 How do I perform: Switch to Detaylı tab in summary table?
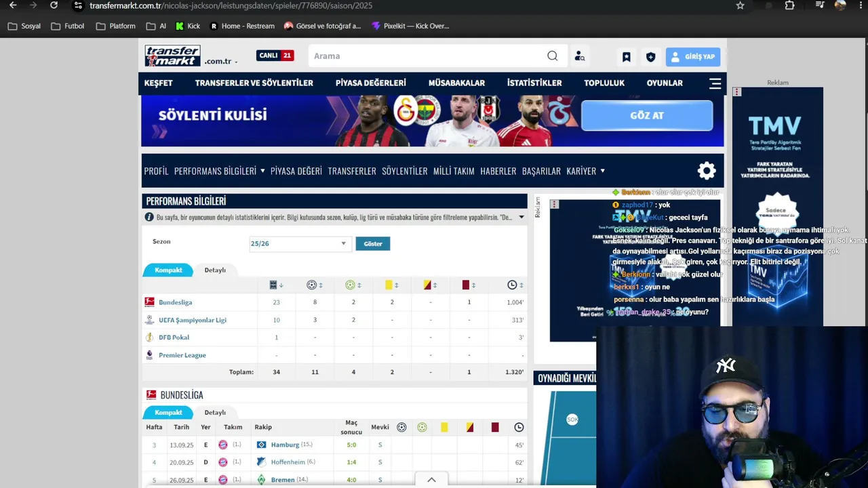pos(215,270)
